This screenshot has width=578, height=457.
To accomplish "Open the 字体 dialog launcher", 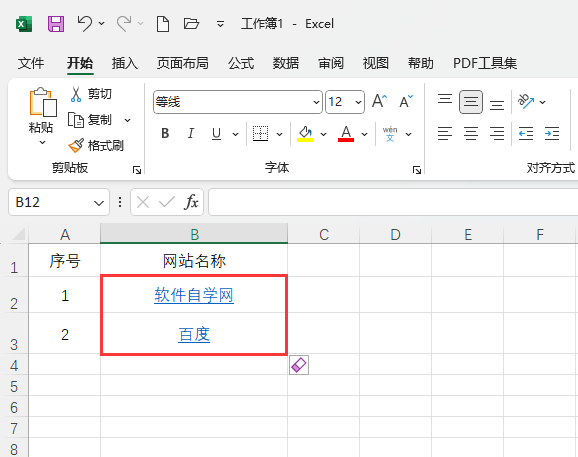I will click(x=417, y=170).
